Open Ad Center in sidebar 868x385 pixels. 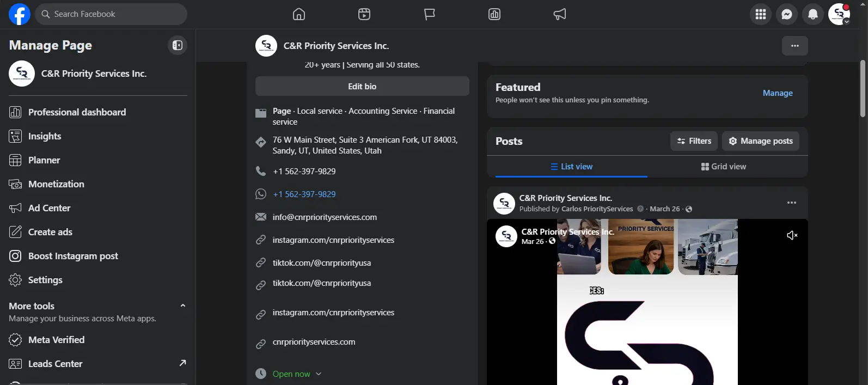(98, 208)
